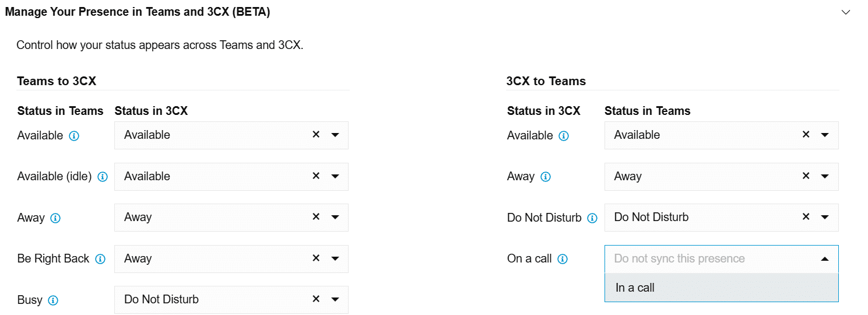This screenshot has width=868, height=315.
Task: Click info icon next to Available (idle)
Action: 103,177
